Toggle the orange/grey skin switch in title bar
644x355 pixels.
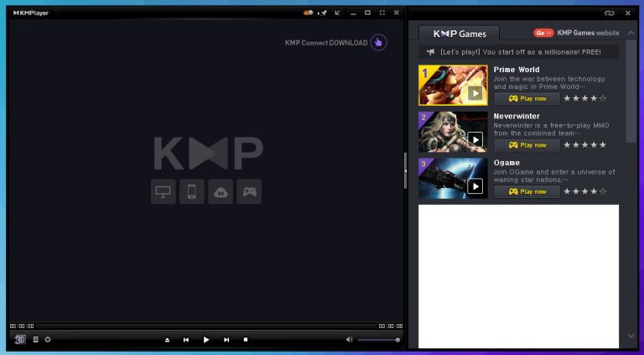(x=309, y=13)
